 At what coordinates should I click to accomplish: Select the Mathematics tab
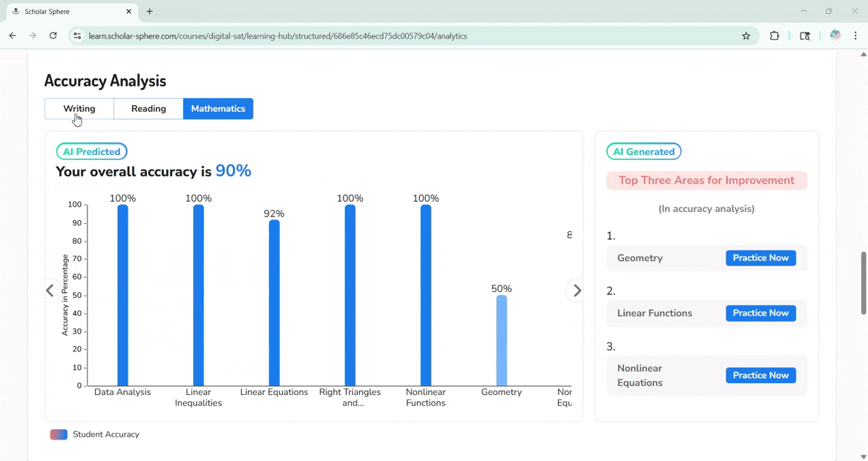218,108
